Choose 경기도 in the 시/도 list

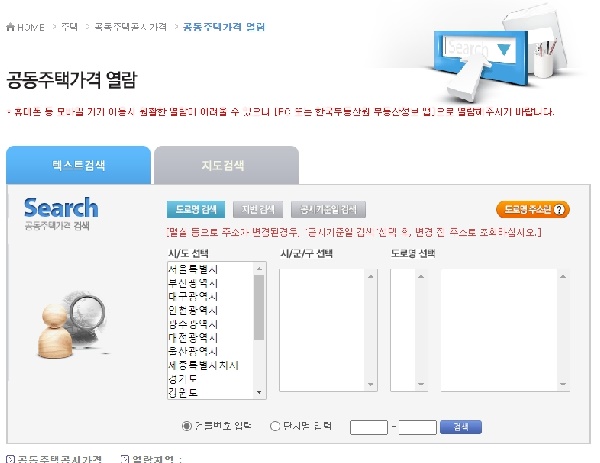(183, 379)
